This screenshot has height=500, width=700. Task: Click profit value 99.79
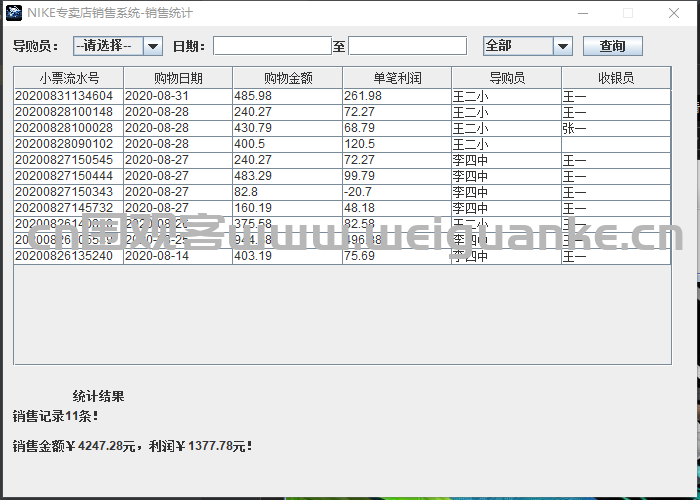[397, 176]
